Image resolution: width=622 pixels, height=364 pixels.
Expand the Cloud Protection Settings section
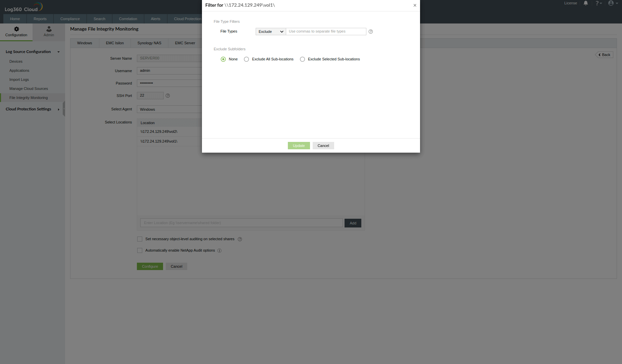58,109
